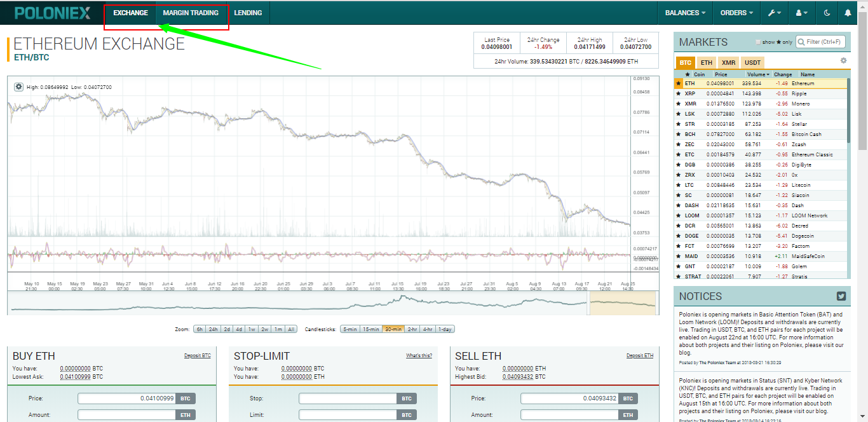Select the 30-min candlestick option

point(393,329)
